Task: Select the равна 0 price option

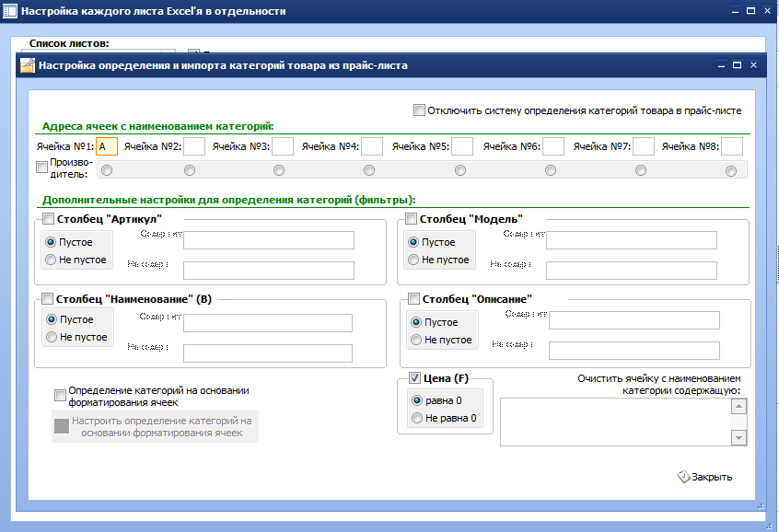Action: pyautogui.click(x=417, y=400)
